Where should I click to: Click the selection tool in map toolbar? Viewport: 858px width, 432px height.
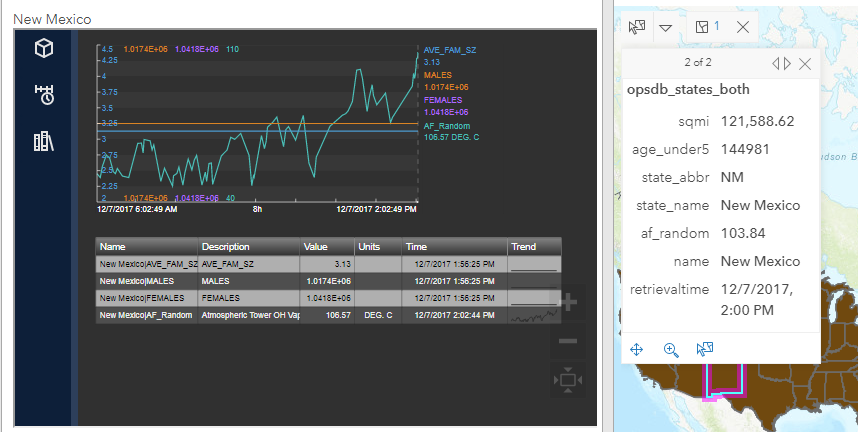[637, 27]
